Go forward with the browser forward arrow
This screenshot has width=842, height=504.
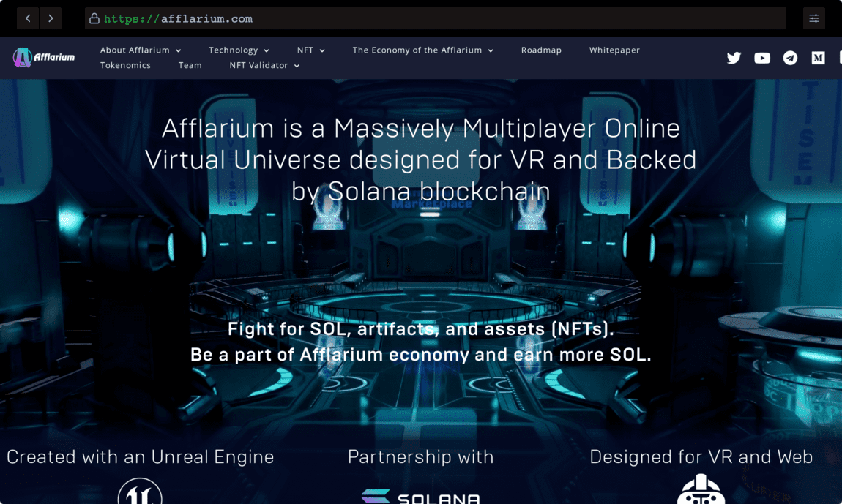coord(51,19)
